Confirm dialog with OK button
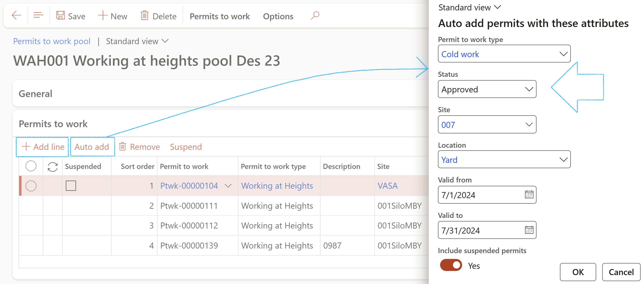Screen dimensions: 644x284 click(578, 272)
